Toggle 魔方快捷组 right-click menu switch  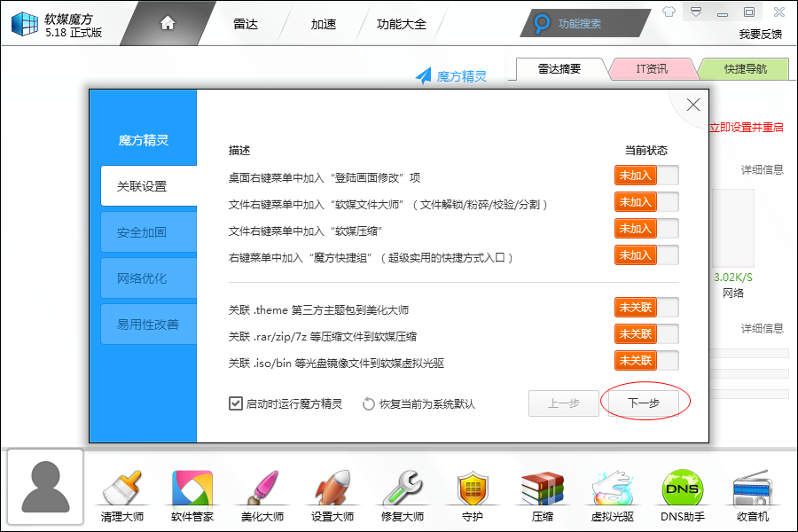(646, 254)
